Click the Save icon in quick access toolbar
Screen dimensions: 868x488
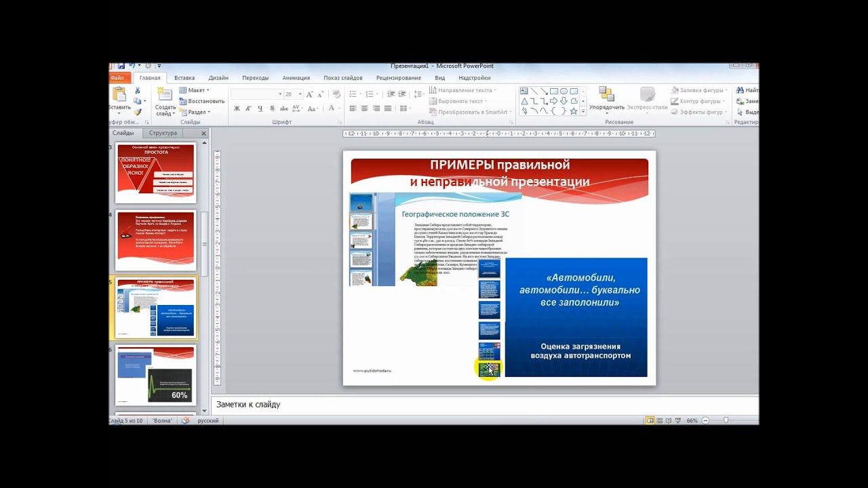tap(121, 66)
